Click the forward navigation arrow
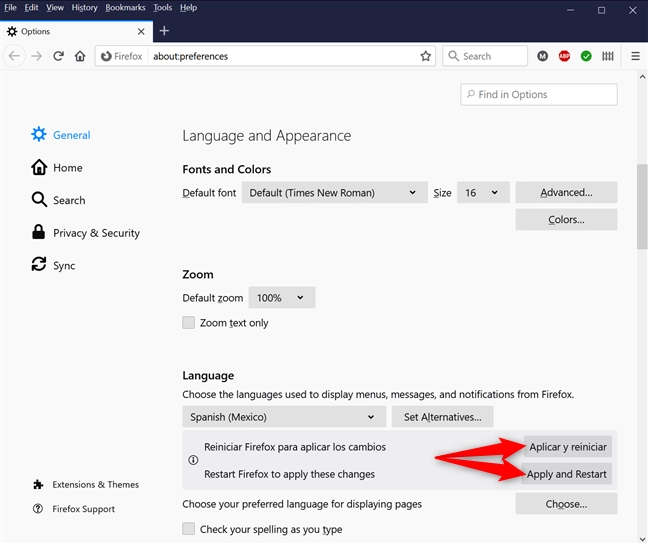Image resolution: width=648 pixels, height=544 pixels. 37,56
